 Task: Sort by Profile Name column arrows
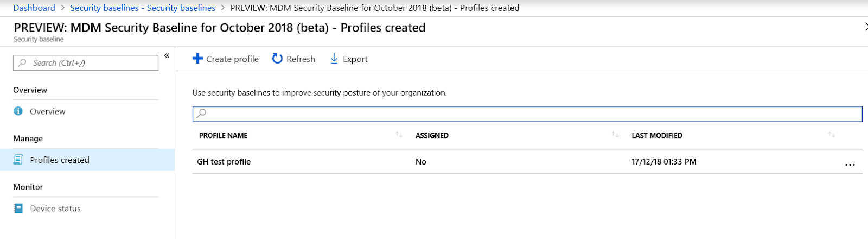[399, 135]
